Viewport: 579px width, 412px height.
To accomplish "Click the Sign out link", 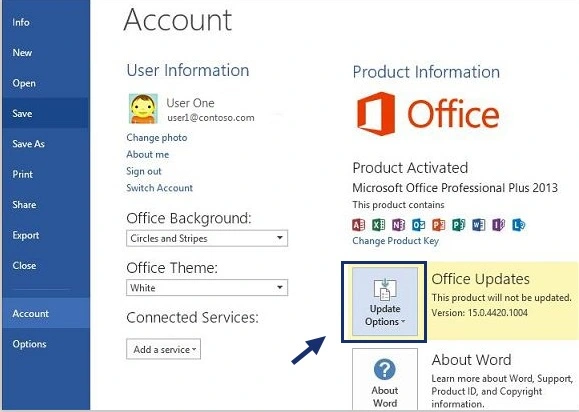I will pyautogui.click(x=144, y=171).
